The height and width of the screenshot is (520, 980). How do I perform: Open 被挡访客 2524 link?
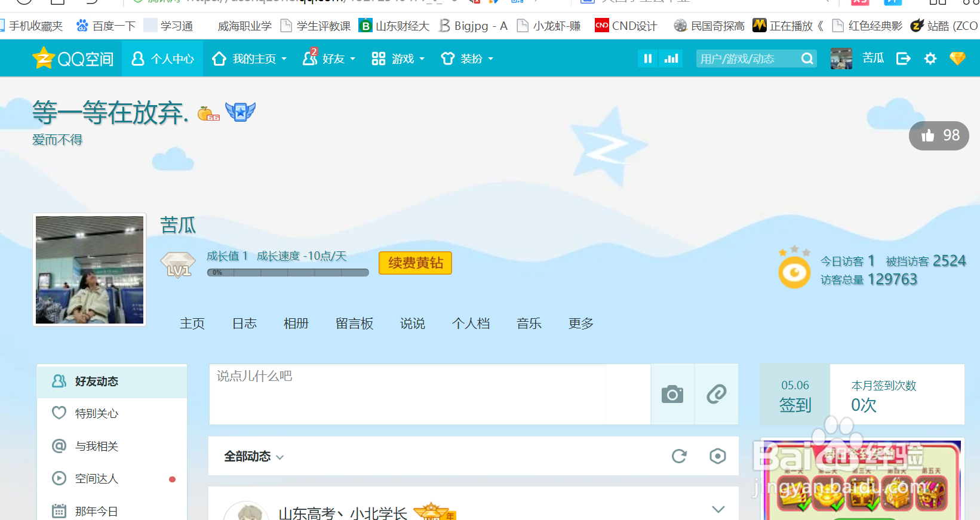point(926,261)
